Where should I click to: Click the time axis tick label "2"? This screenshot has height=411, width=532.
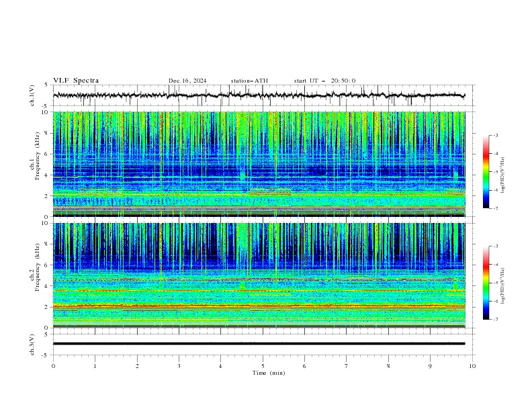[x=137, y=366]
